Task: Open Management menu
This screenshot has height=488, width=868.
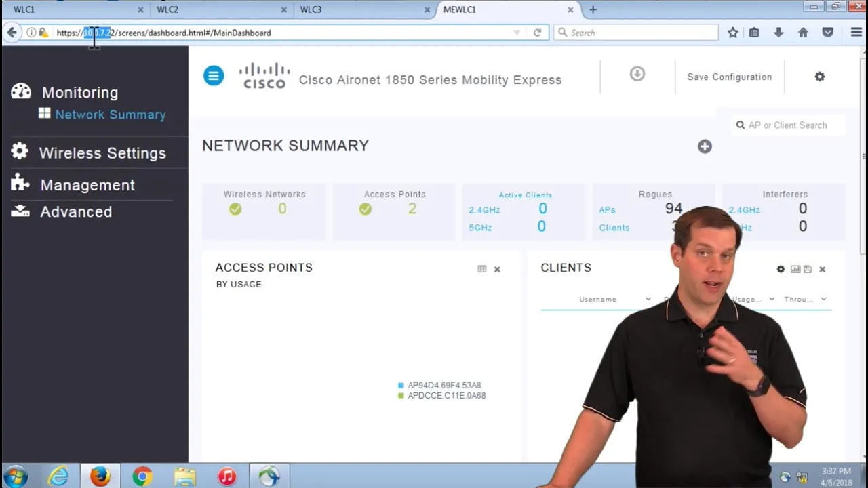Action: 87,185
